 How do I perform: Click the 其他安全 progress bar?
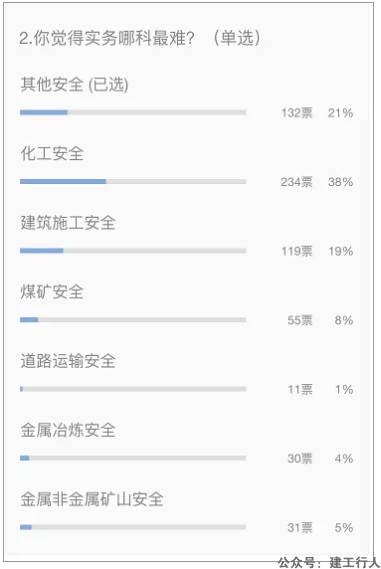click(x=133, y=112)
